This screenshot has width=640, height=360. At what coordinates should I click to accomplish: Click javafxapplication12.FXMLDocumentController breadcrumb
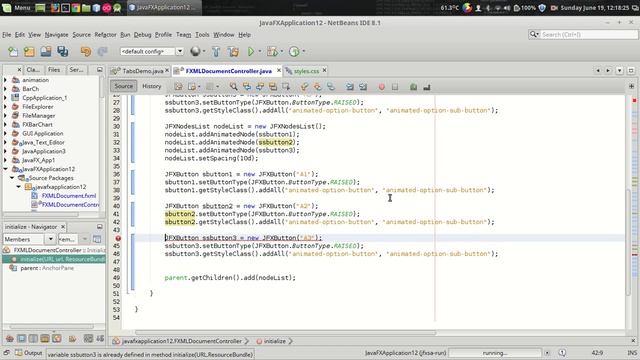click(x=182, y=341)
